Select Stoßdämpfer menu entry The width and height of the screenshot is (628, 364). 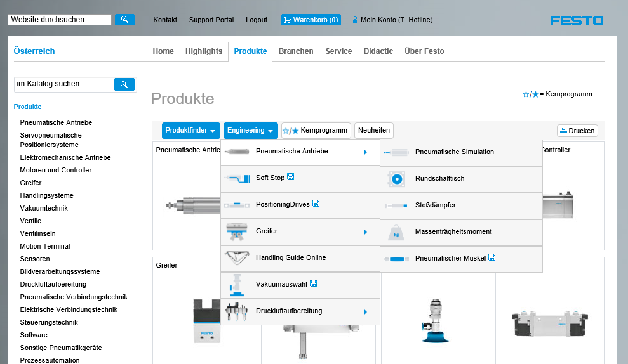(x=462, y=205)
